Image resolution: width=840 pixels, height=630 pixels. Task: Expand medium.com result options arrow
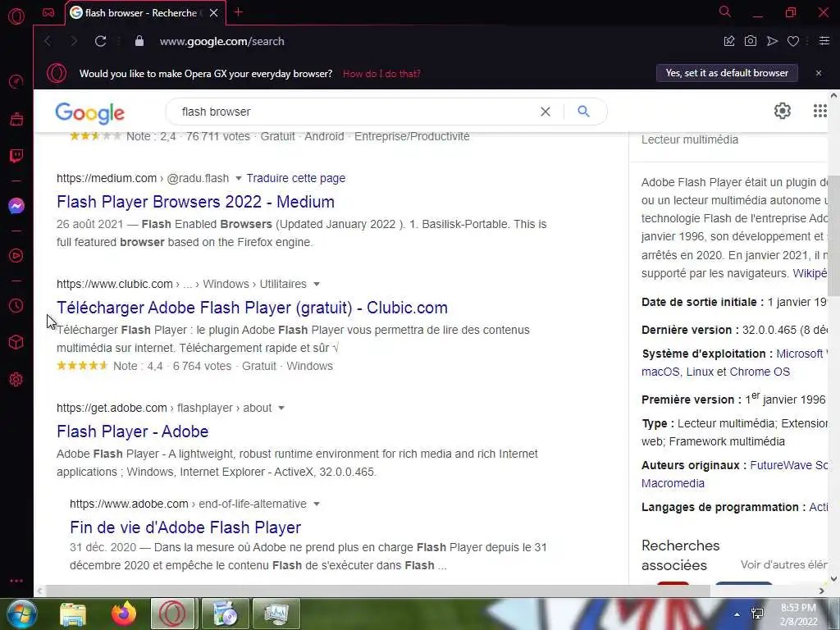[x=239, y=178]
